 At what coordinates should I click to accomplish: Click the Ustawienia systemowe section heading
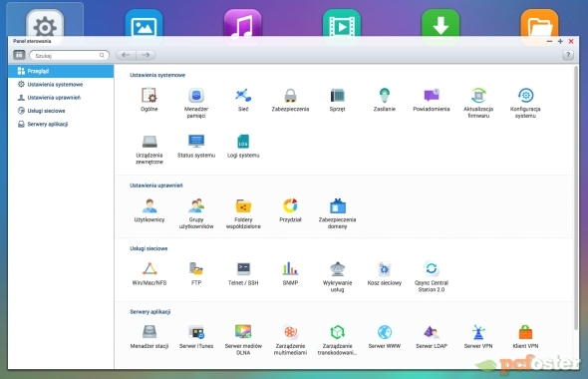click(157, 75)
